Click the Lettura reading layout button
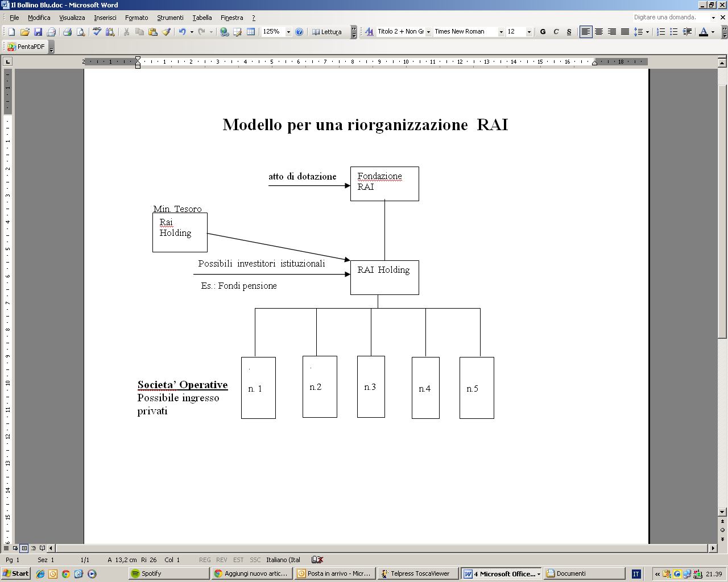 [327, 32]
